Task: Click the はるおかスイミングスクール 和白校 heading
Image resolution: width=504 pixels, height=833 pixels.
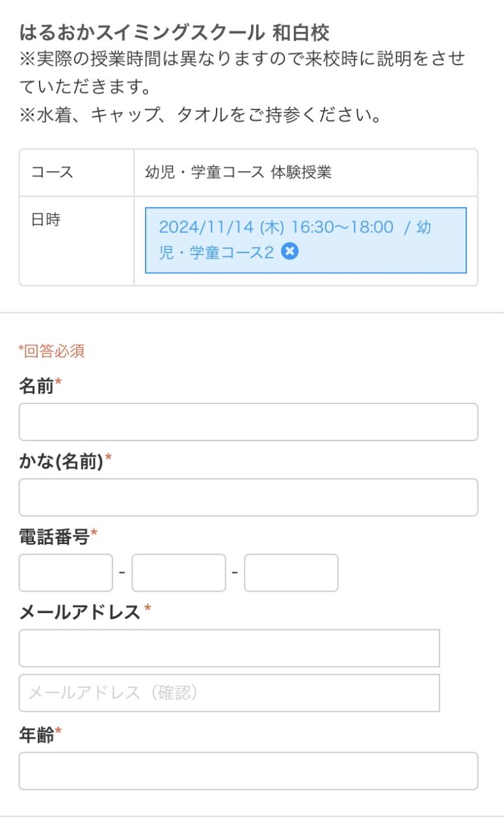Action: click(x=174, y=31)
